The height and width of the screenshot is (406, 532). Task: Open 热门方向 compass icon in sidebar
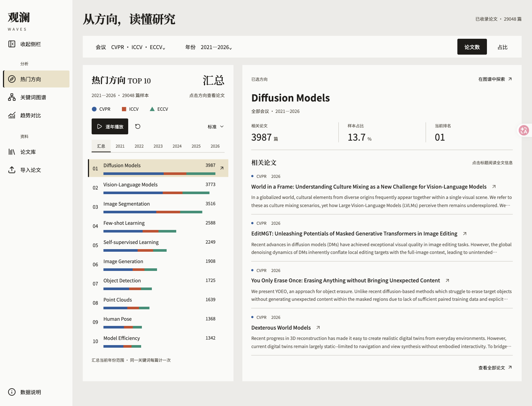(12, 79)
